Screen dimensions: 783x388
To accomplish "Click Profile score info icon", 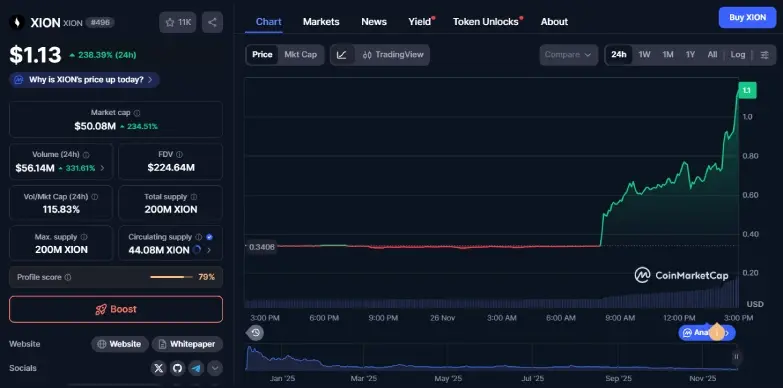I will (x=68, y=277).
